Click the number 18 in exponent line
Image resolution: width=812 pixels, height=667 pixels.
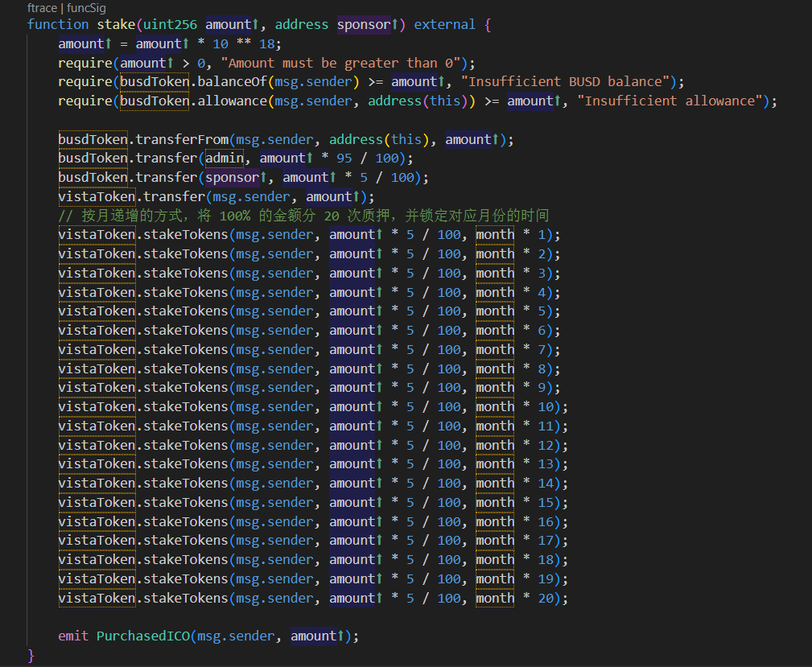pyautogui.click(x=266, y=44)
